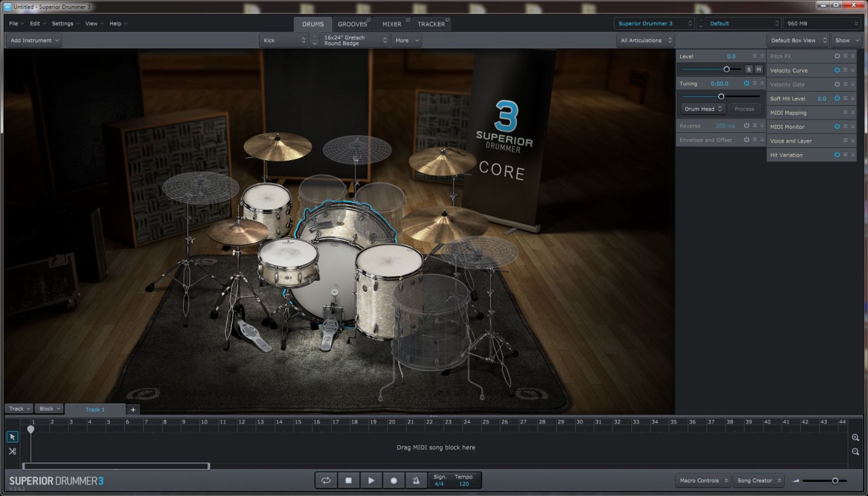868x496 pixels.
Task: Select the Track 1 tab
Action: coord(95,410)
